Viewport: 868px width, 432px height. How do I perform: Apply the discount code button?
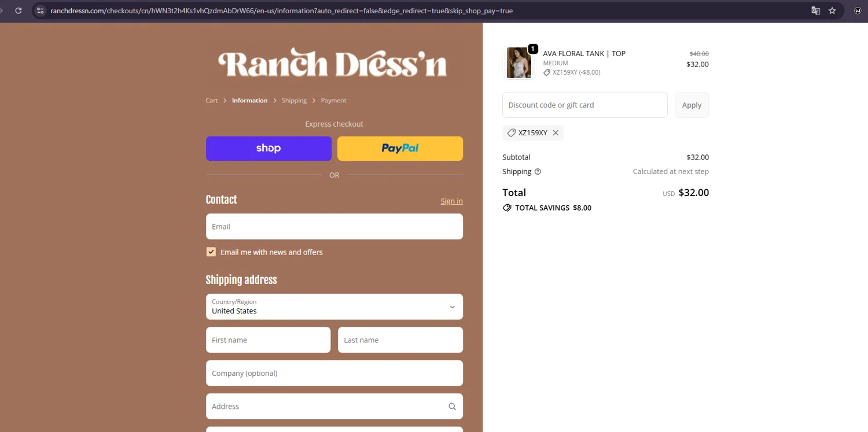pos(692,105)
